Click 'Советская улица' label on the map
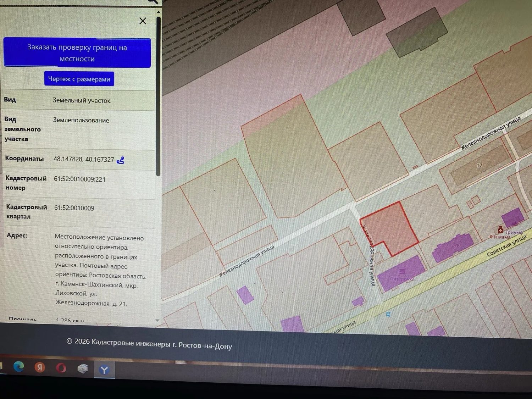Image resolution: width=532 pixels, height=399 pixels. click(x=506, y=246)
